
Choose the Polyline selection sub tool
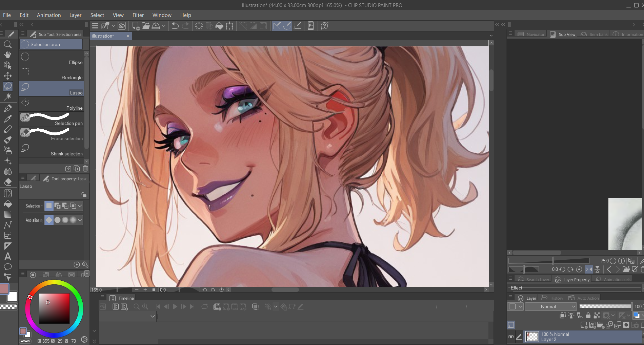pyautogui.click(x=52, y=104)
